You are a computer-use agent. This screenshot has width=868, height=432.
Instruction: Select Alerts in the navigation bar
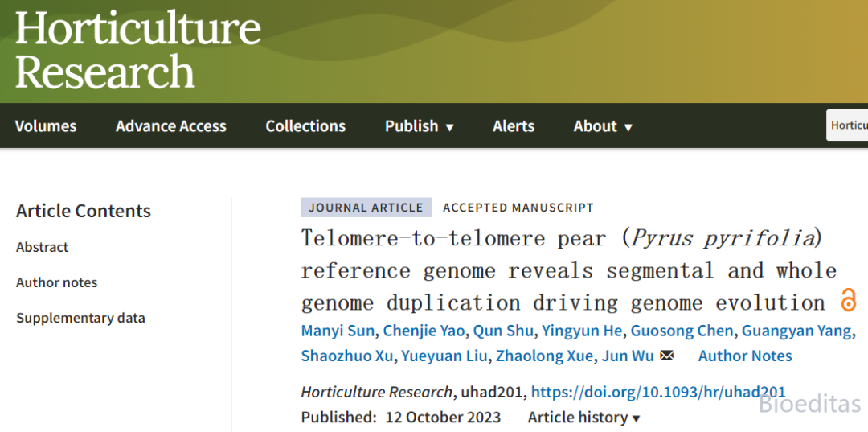[x=514, y=126]
